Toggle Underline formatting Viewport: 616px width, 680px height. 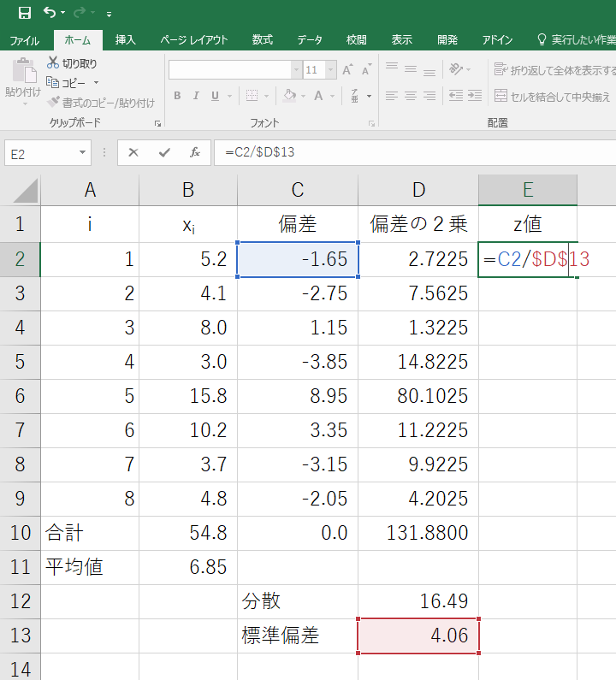coord(215,96)
